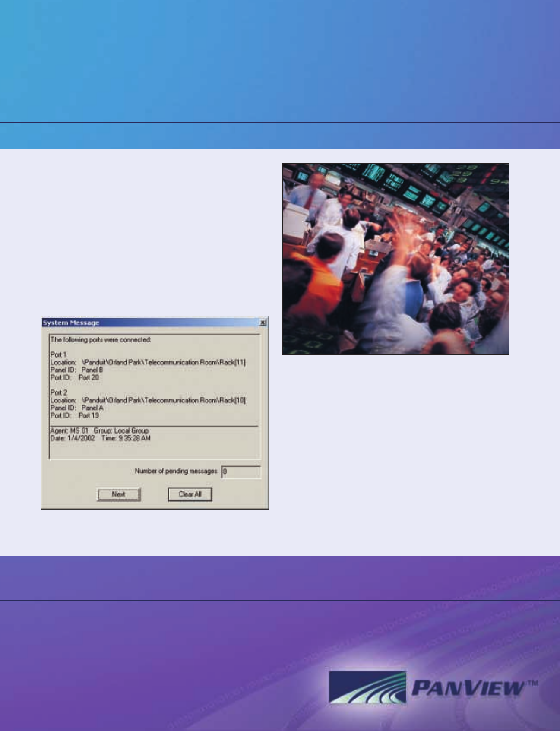
Task: Click the 'Port ID: Port 20' line
Action: [x=75, y=377]
